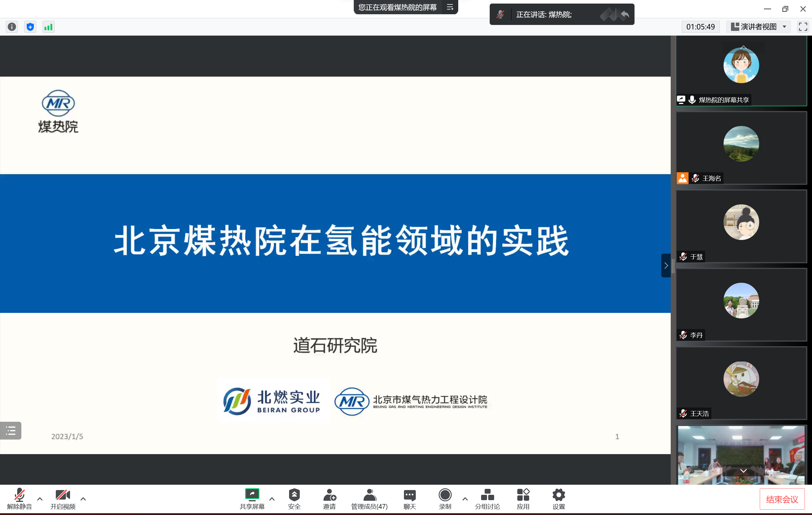Select 王海名 participant tile

click(x=741, y=148)
